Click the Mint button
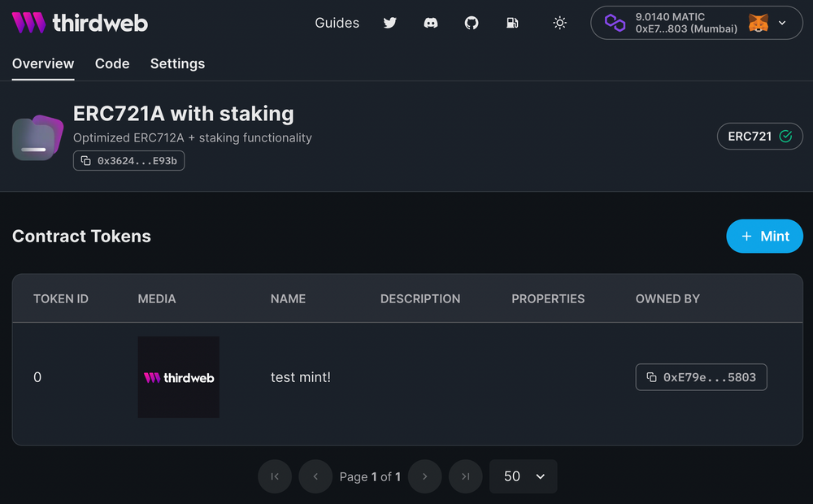813x504 pixels. click(x=764, y=236)
